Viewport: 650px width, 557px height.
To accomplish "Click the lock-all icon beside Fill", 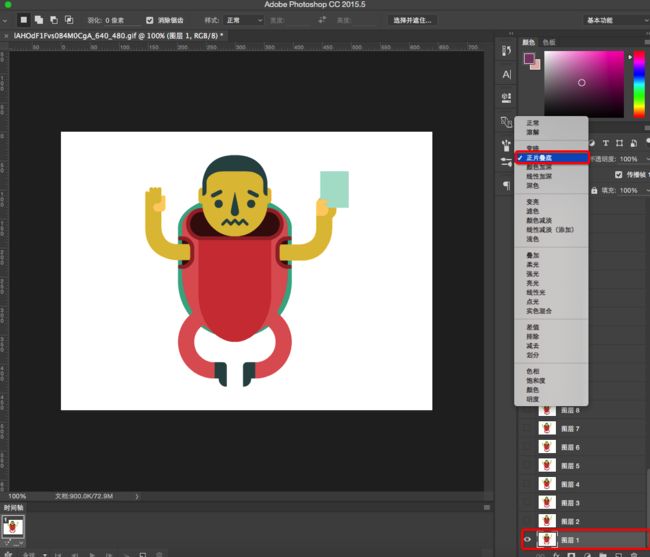I will [x=594, y=190].
